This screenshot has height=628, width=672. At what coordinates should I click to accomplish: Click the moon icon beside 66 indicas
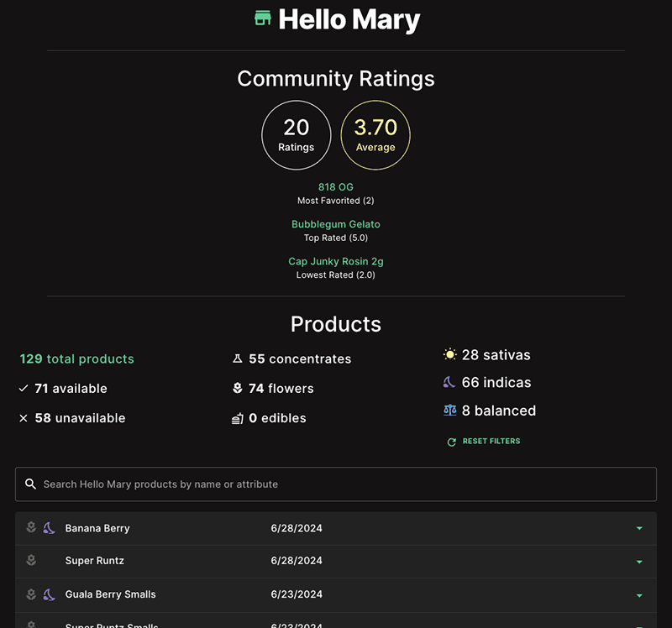pos(449,382)
